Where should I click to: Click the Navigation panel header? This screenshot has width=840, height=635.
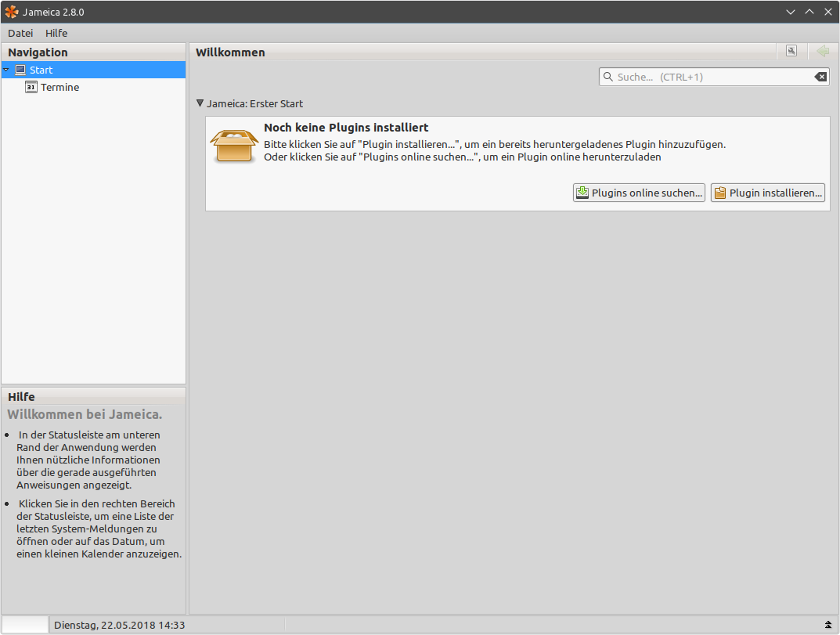click(x=93, y=52)
